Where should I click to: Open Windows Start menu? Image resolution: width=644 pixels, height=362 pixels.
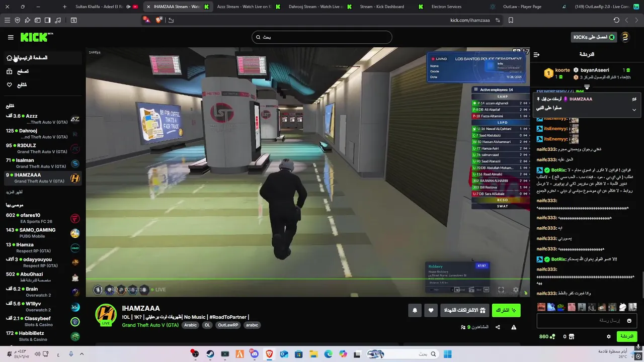pyautogui.click(x=448, y=354)
